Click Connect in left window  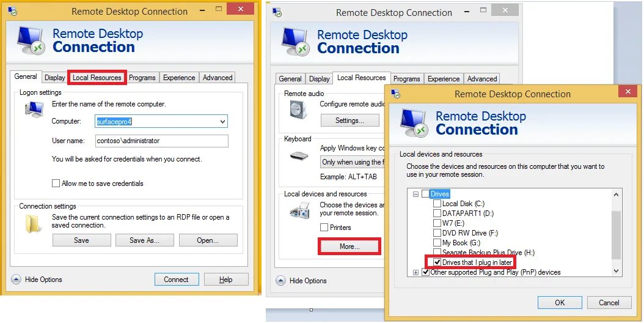point(176,280)
